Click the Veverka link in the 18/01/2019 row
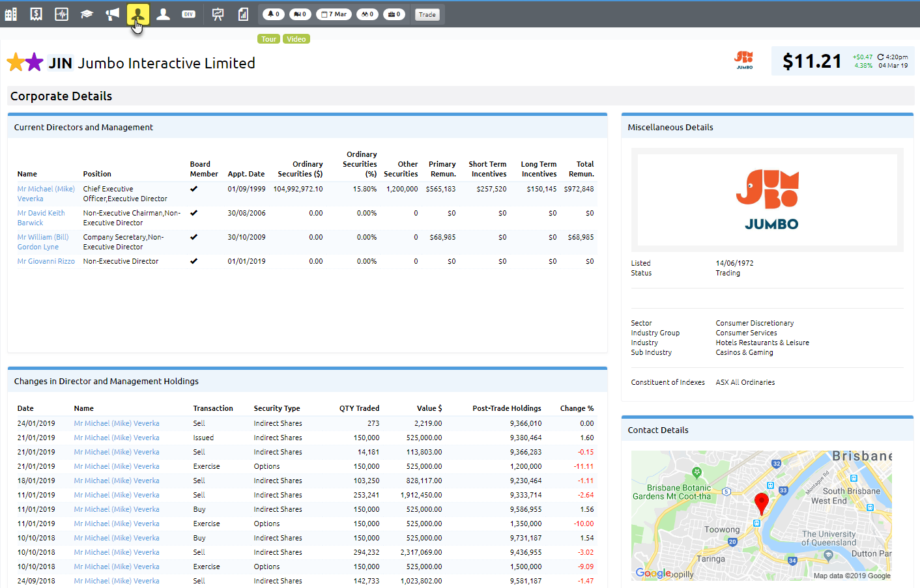Image resolution: width=920 pixels, height=588 pixels. coord(117,481)
